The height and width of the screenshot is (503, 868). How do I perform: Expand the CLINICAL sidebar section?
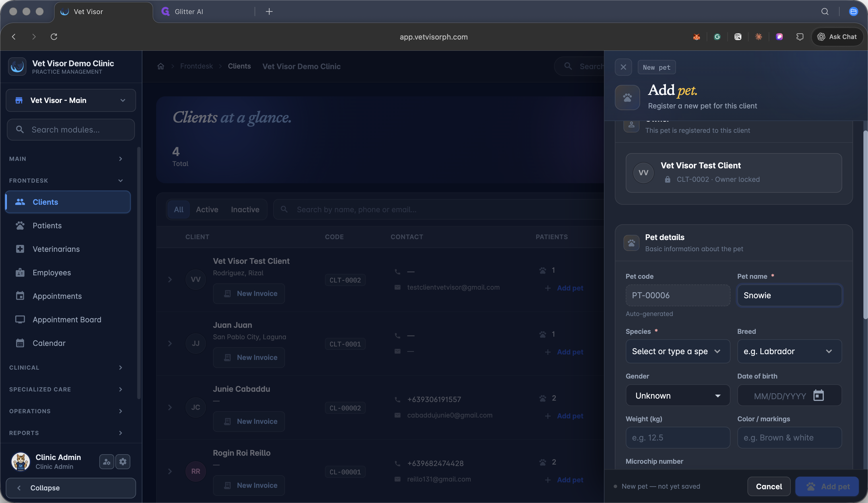coord(66,367)
